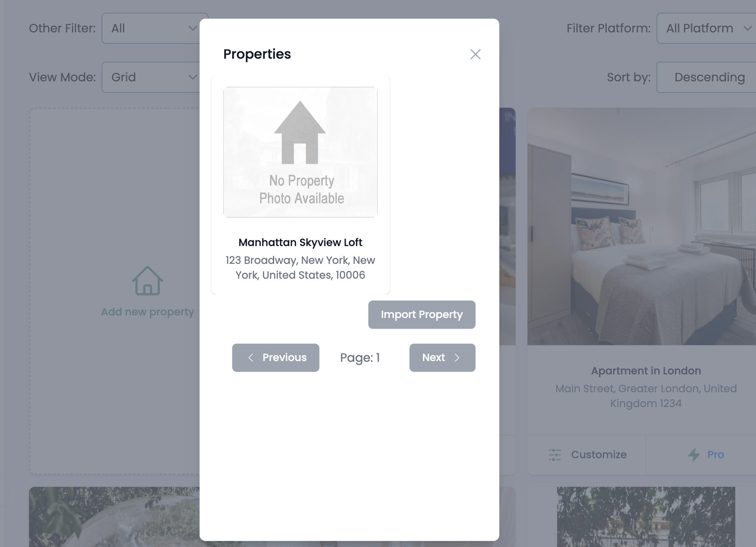Go to the Previous page
The width and height of the screenshot is (756, 547).
point(276,358)
